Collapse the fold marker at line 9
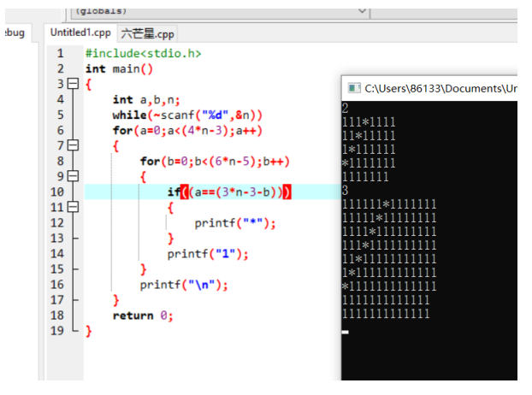Screen dimensions: 532x395 [x=73, y=176]
